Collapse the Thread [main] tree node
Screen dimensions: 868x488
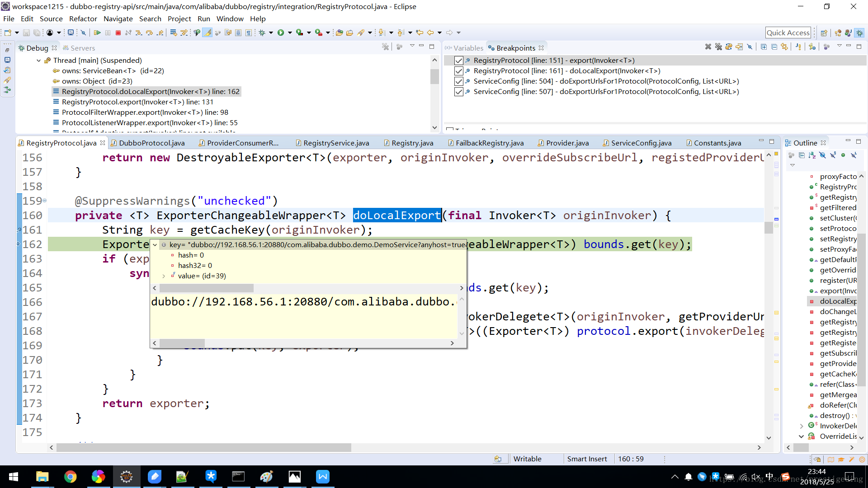(x=39, y=61)
